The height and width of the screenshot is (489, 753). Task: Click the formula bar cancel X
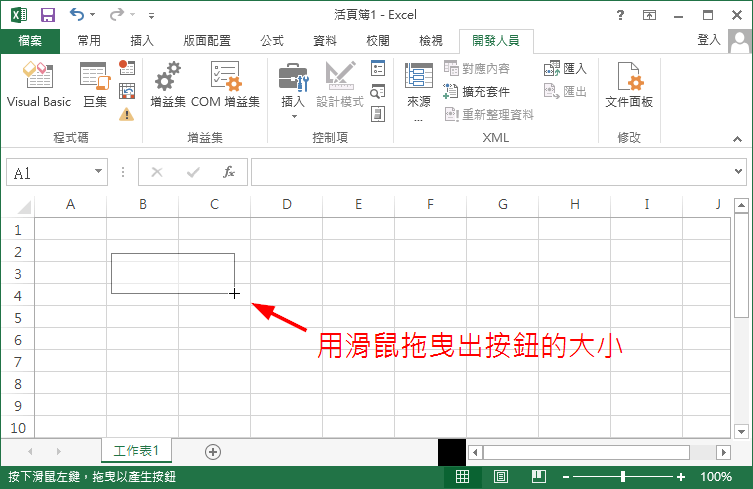pos(157,172)
